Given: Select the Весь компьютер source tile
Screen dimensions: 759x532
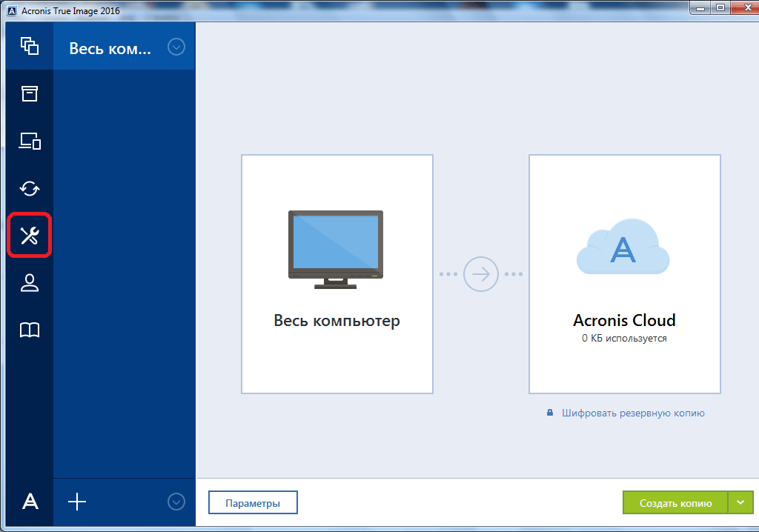Looking at the screenshot, I should pyautogui.click(x=337, y=274).
